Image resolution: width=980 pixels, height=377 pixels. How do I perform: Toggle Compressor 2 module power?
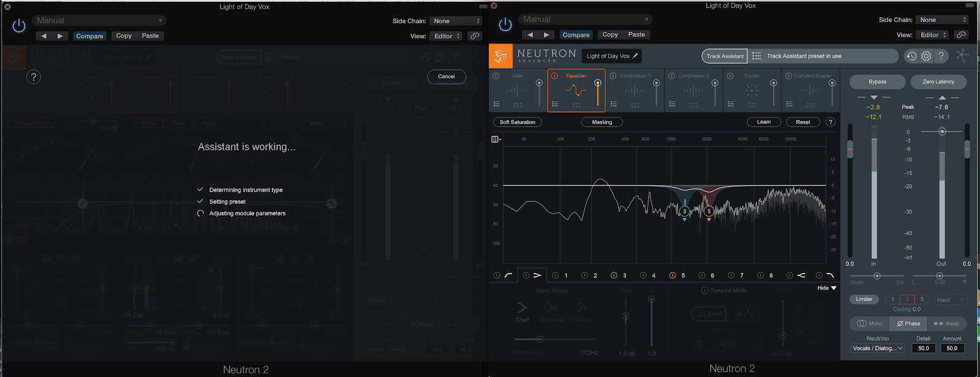[671, 76]
